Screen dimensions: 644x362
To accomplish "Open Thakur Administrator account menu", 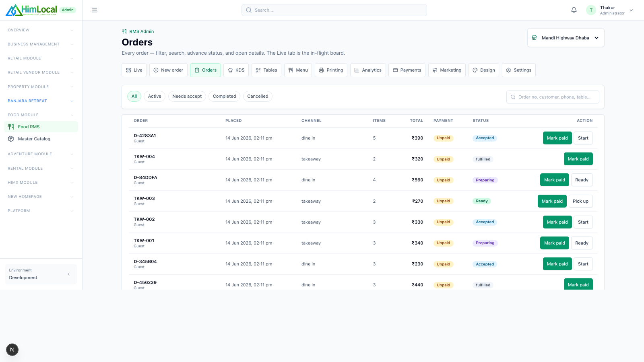I will (x=610, y=10).
